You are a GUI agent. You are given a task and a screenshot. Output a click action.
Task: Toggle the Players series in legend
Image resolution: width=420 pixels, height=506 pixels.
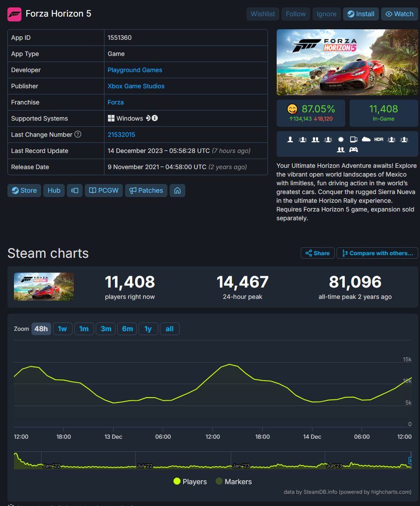pos(190,482)
